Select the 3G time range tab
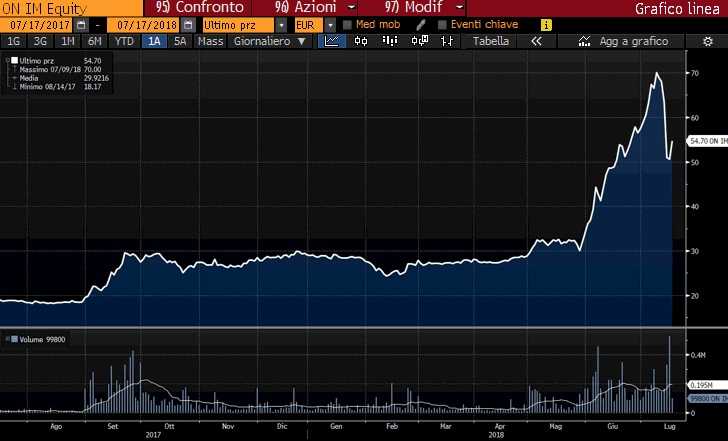The image size is (728, 441). point(40,41)
